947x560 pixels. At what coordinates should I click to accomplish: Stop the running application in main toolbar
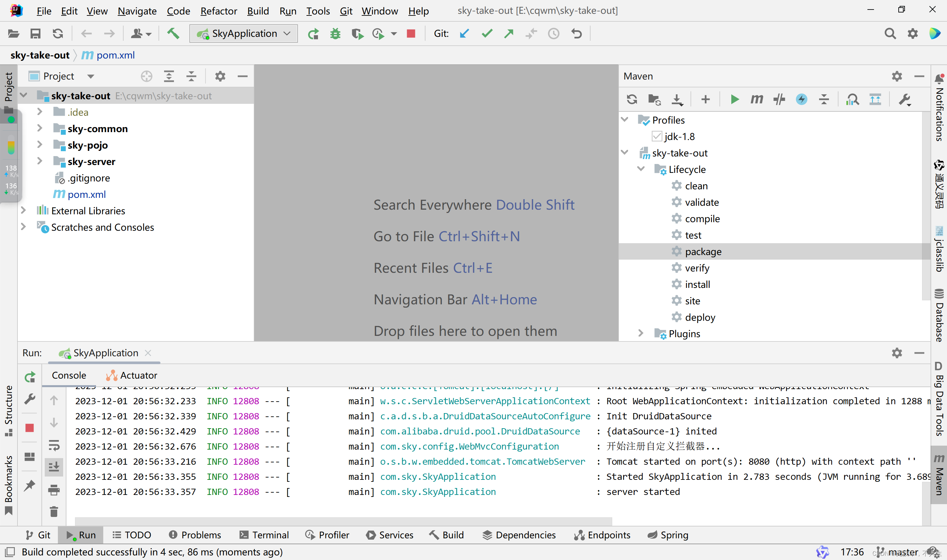pyautogui.click(x=411, y=34)
